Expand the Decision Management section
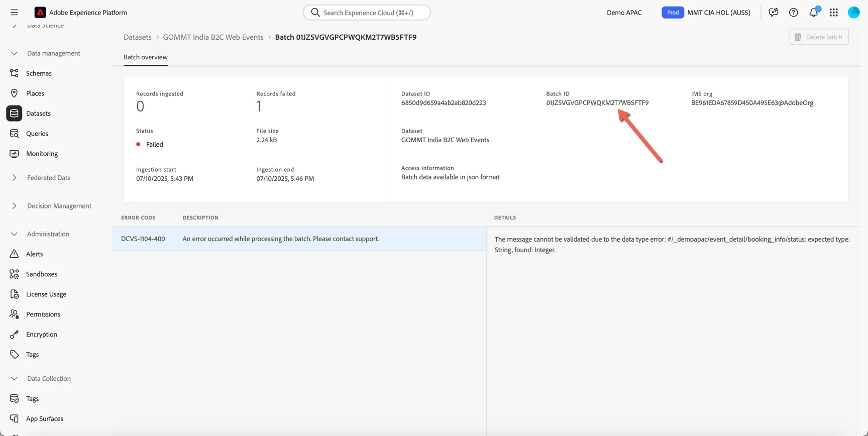 coord(14,206)
